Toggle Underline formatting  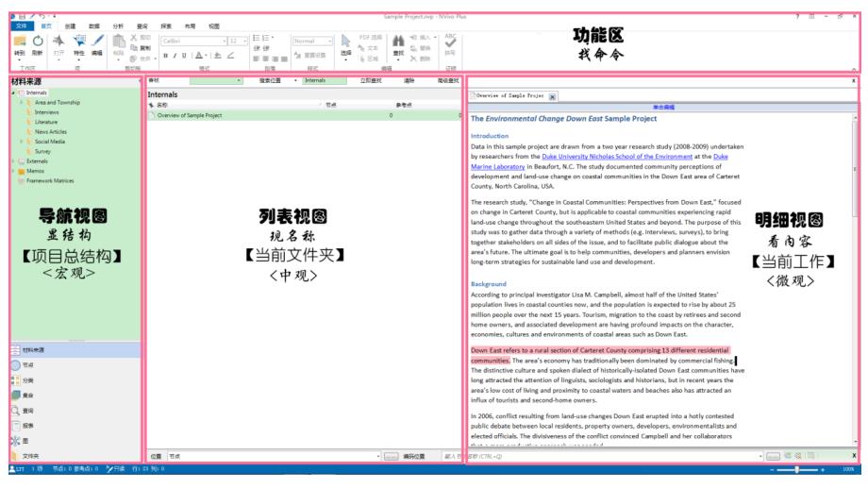point(184,56)
